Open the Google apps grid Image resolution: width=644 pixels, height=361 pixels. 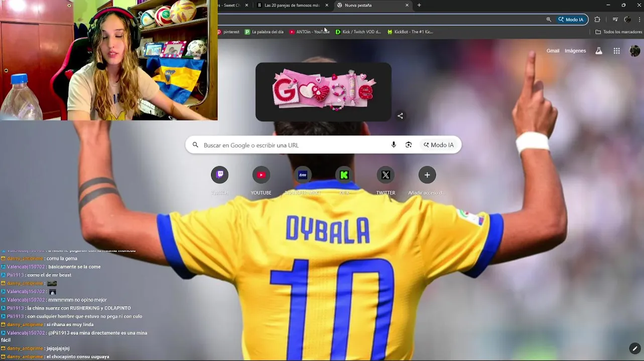(x=616, y=51)
